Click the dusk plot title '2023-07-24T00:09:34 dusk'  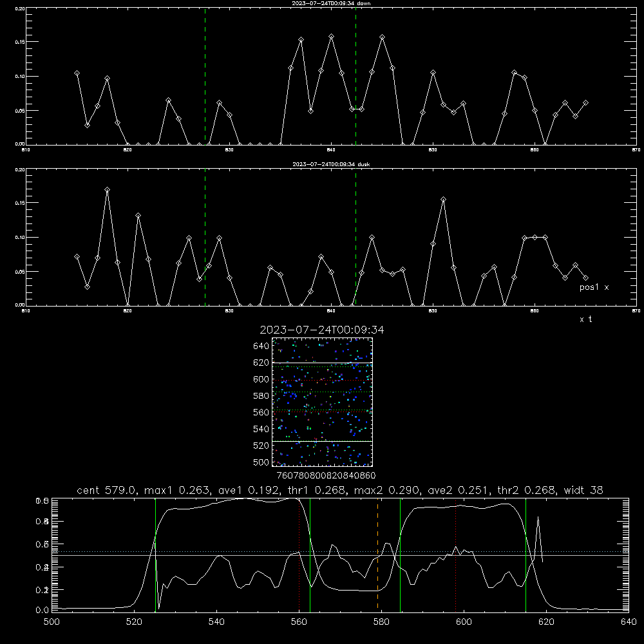click(331, 164)
